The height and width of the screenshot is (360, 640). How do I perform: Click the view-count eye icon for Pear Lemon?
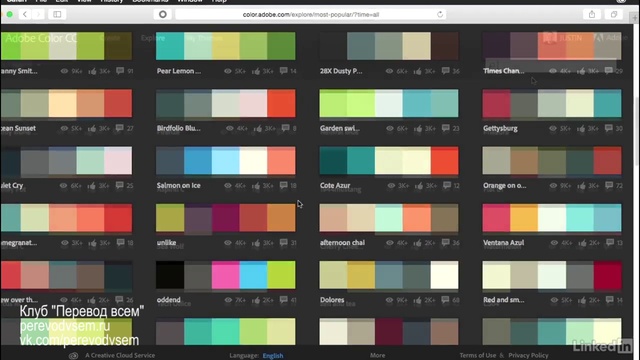pyautogui.click(x=228, y=71)
